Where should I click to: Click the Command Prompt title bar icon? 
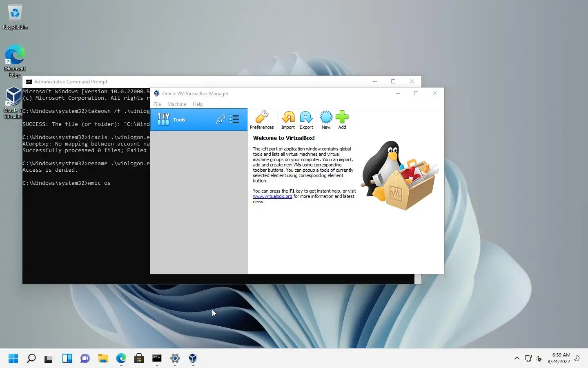(29, 82)
